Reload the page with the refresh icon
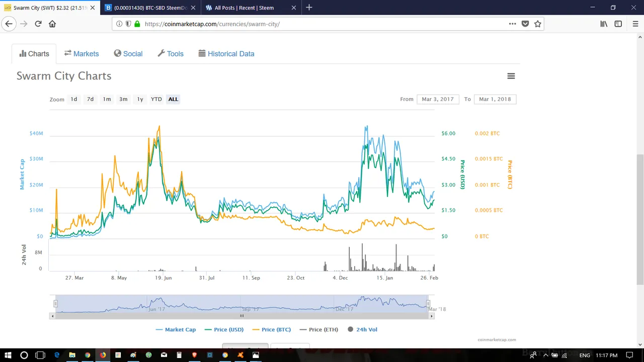The width and height of the screenshot is (644, 362). click(x=38, y=24)
